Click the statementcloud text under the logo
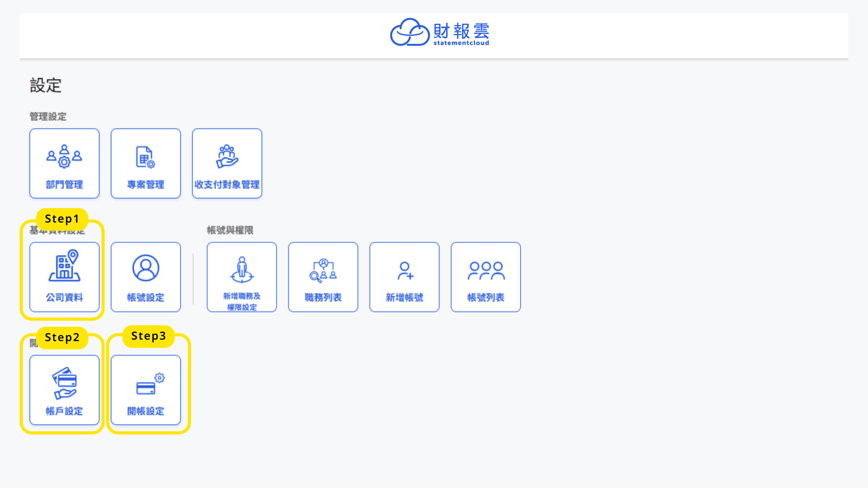Image resolution: width=868 pixels, height=488 pixels. (461, 43)
